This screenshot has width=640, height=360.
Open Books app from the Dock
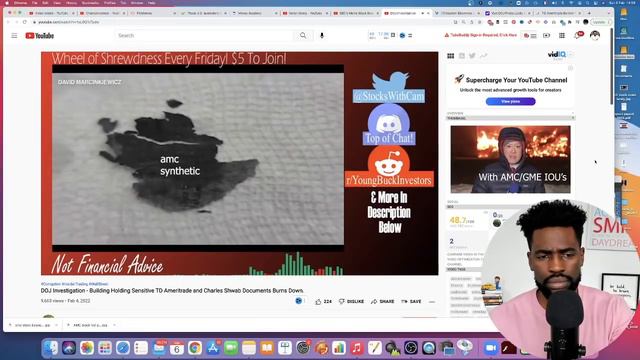tap(267, 348)
